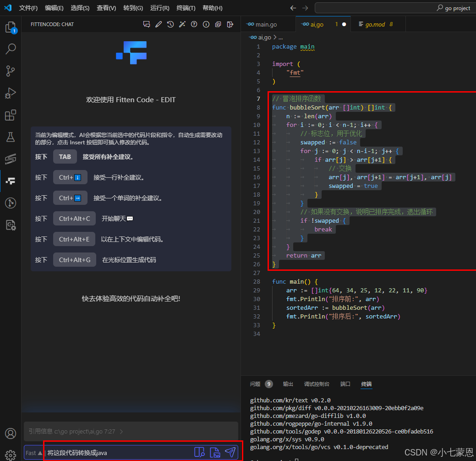Expand the Fast model selector dropdown
The height and width of the screenshot is (461, 476).
[34, 453]
